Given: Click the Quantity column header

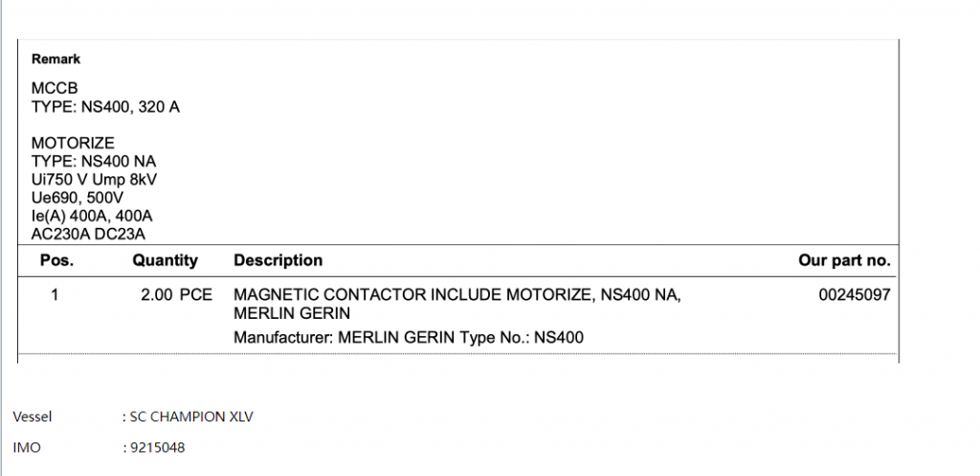Looking at the screenshot, I should click(x=165, y=261).
